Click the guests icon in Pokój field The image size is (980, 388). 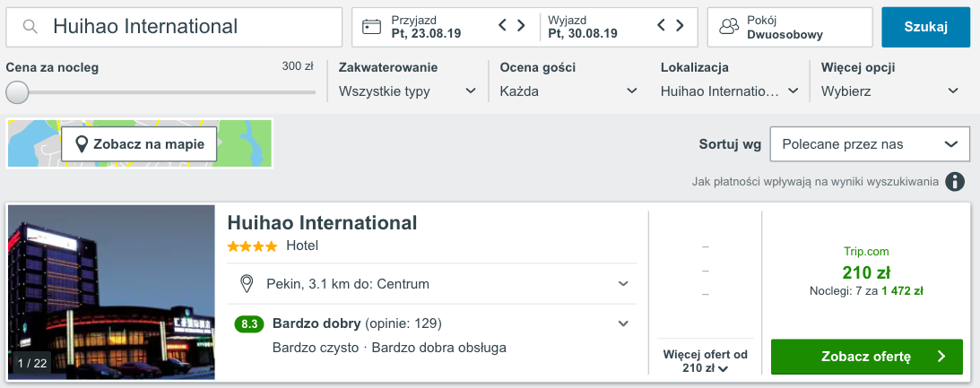point(729,26)
